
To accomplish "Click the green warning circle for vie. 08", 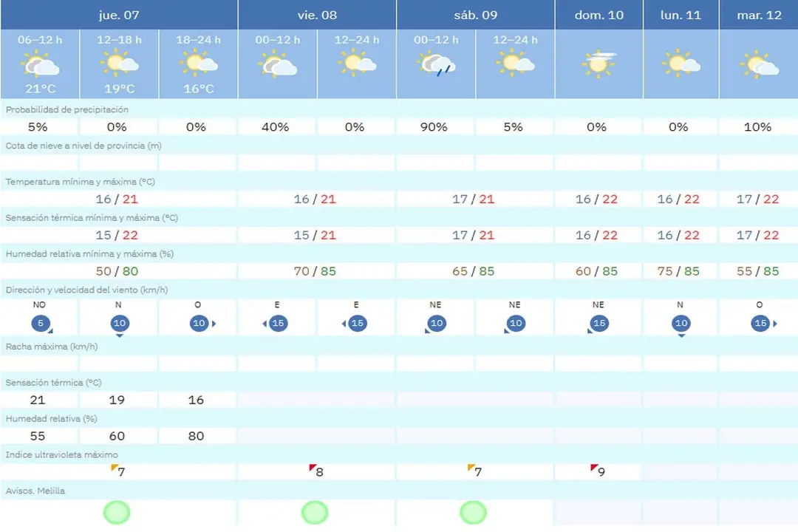I will (x=315, y=512).
